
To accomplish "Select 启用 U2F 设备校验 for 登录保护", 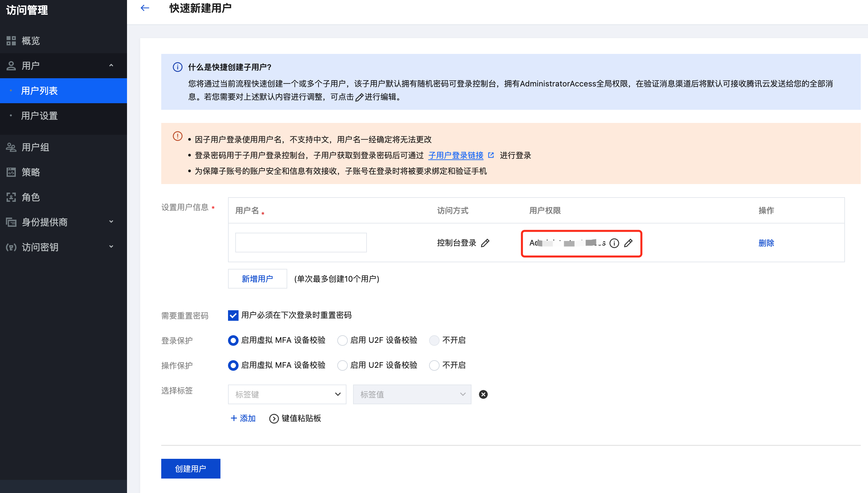I will pyautogui.click(x=342, y=340).
